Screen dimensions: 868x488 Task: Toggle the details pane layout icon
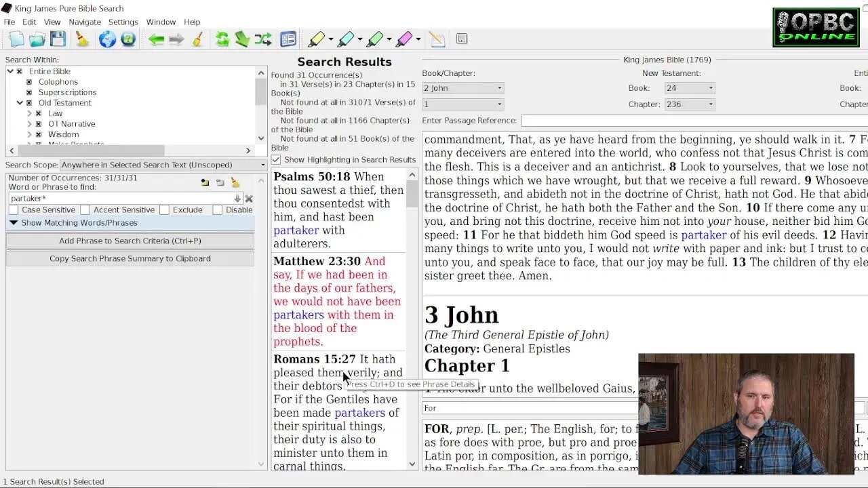288,39
